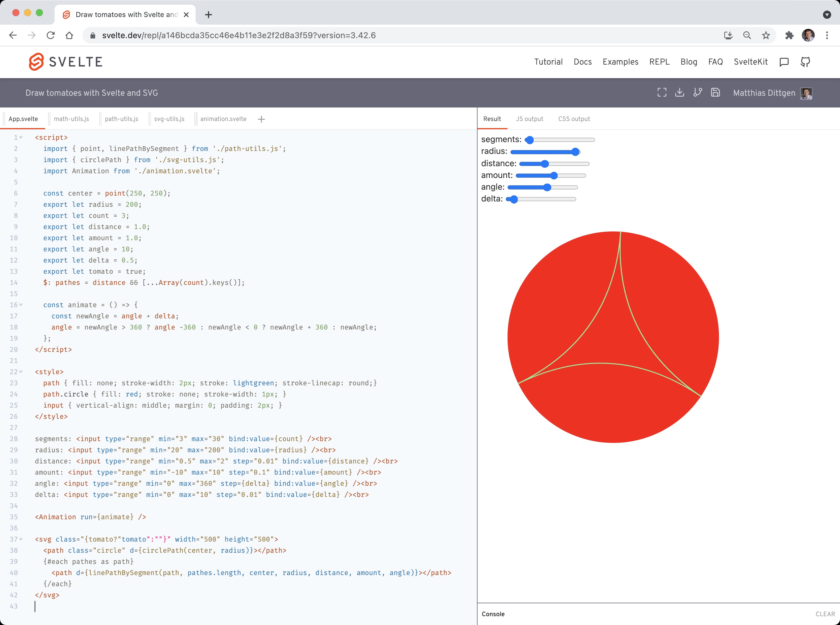Select the App.svelte file tab
Screen dimensions: 840x625
[23, 119]
